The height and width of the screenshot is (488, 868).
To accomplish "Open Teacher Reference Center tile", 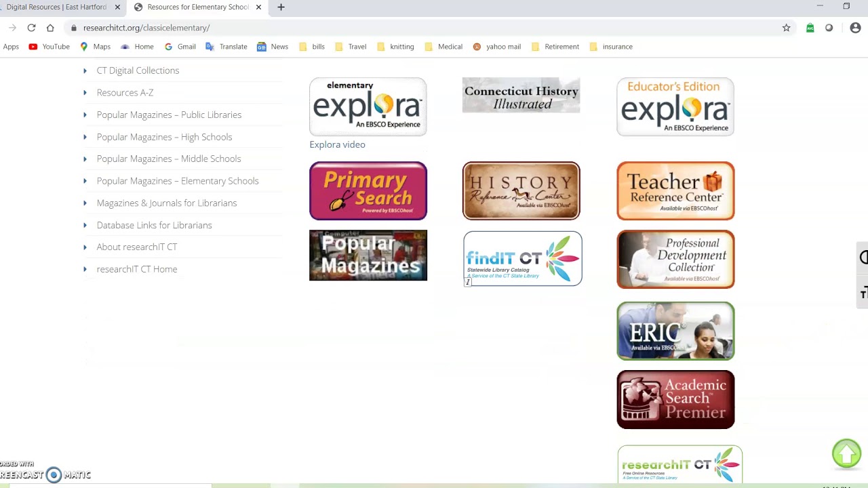I will pyautogui.click(x=675, y=190).
